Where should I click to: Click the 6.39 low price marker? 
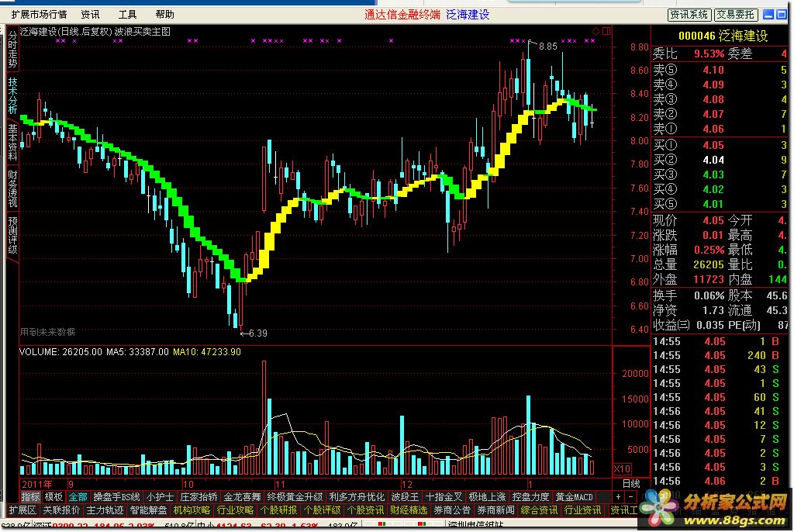(x=257, y=333)
